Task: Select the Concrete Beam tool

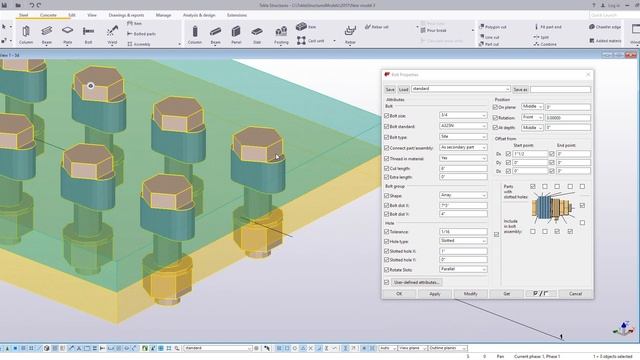Action: click(216, 34)
